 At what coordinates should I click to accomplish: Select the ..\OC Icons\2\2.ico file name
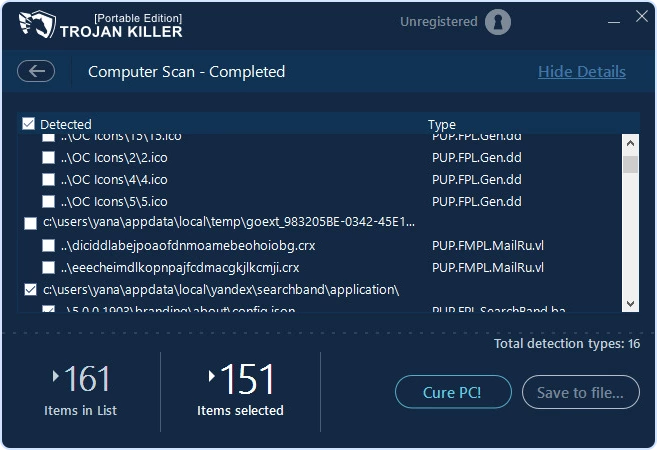(114, 158)
